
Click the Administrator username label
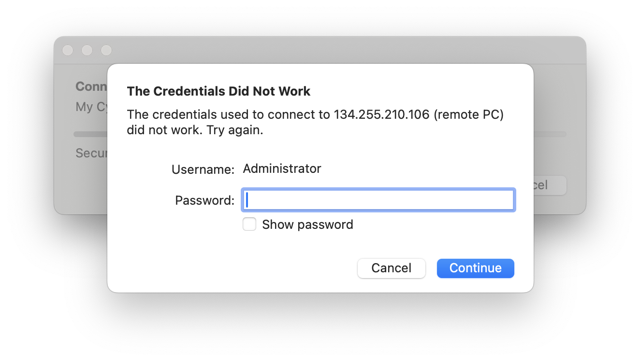pyautogui.click(x=282, y=168)
